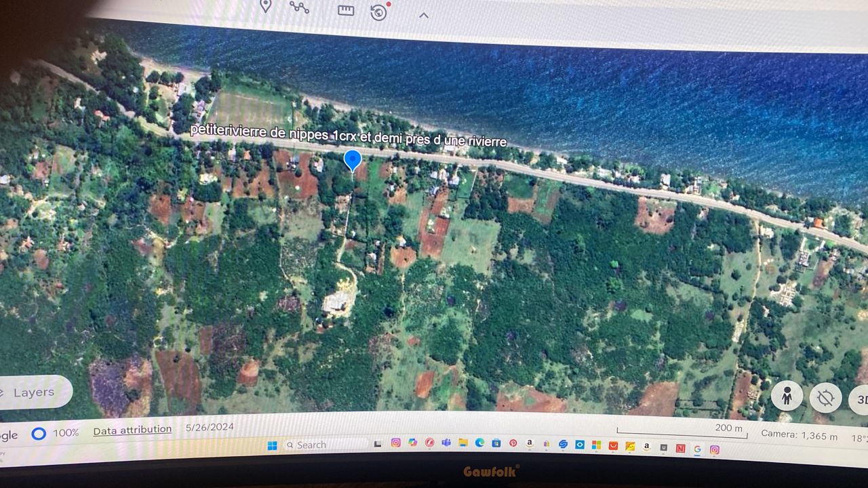Open the Windows Start menu
The width and height of the screenshot is (868, 488).
pyautogui.click(x=272, y=445)
